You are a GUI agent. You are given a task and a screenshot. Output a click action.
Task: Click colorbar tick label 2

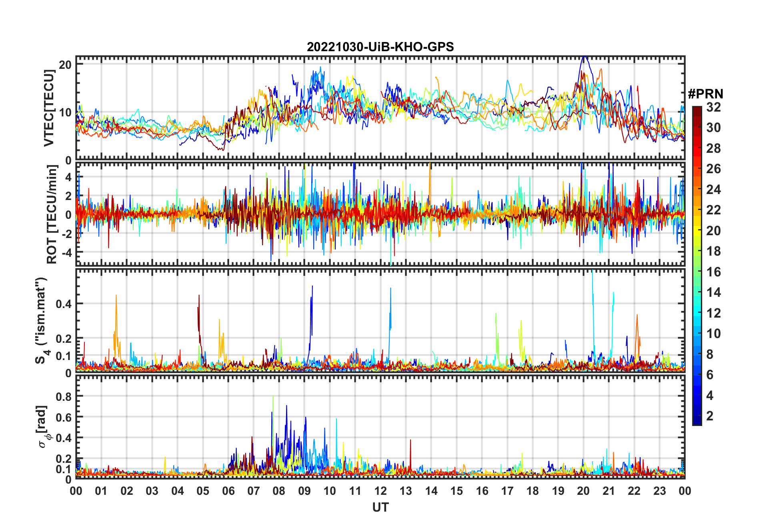(710, 416)
